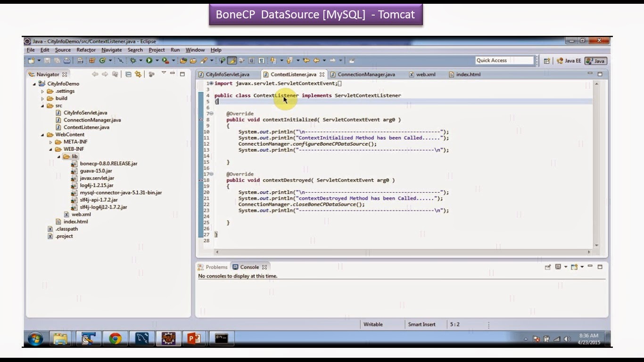Switch to ConnectionManager.java editor tab
644x362 pixels.
[x=366, y=74]
